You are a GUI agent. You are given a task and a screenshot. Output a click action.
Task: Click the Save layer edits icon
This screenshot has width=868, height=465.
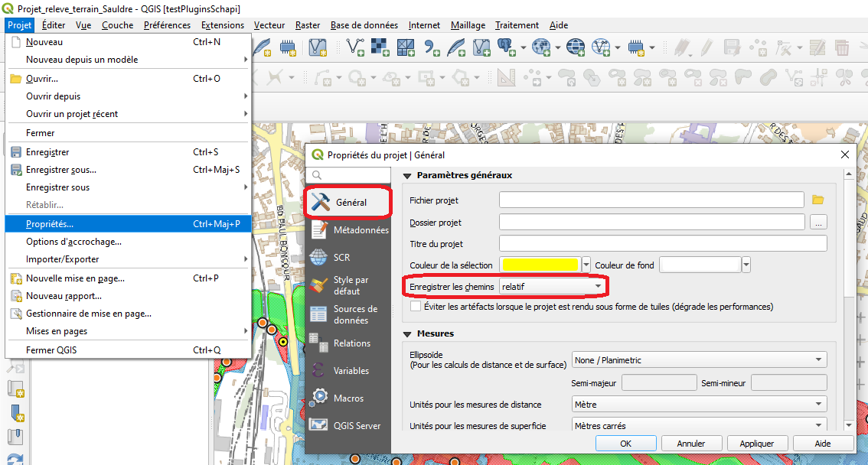(732, 47)
